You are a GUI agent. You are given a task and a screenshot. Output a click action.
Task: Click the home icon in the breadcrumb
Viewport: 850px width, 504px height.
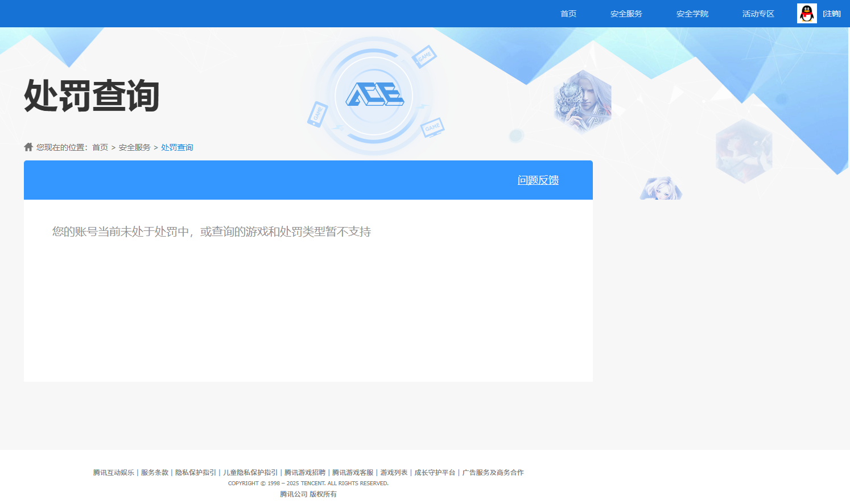pyautogui.click(x=28, y=146)
